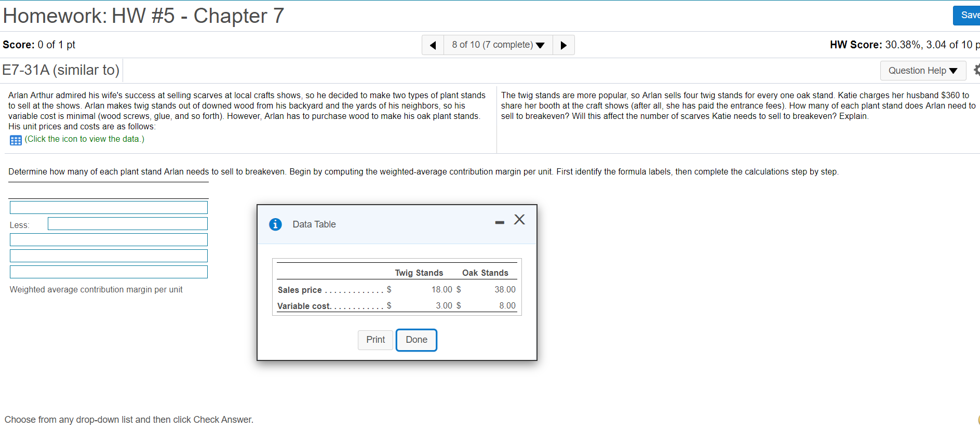Viewport: 980px width, 429px height.
Task: Click 'Weighted average contribution margin per unit' label
Action: [x=96, y=290]
